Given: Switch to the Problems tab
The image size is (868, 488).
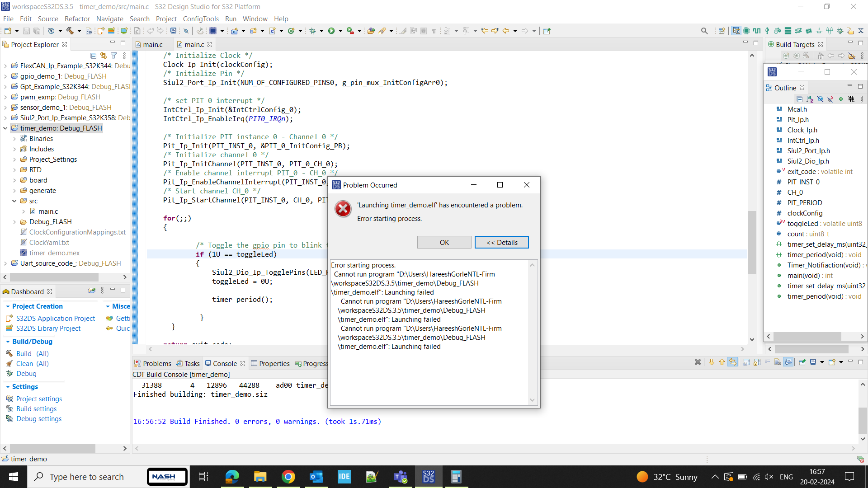Looking at the screenshot, I should (156, 364).
